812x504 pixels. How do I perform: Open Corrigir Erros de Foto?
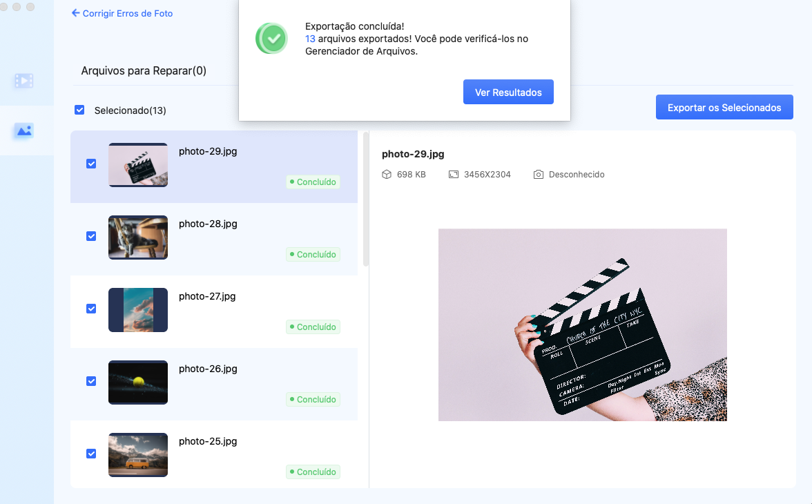127,13
